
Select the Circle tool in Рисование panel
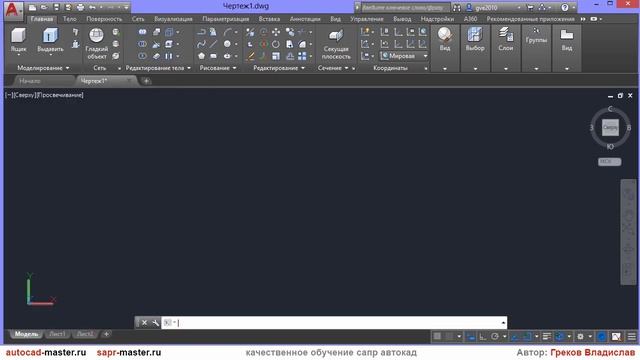(227, 44)
